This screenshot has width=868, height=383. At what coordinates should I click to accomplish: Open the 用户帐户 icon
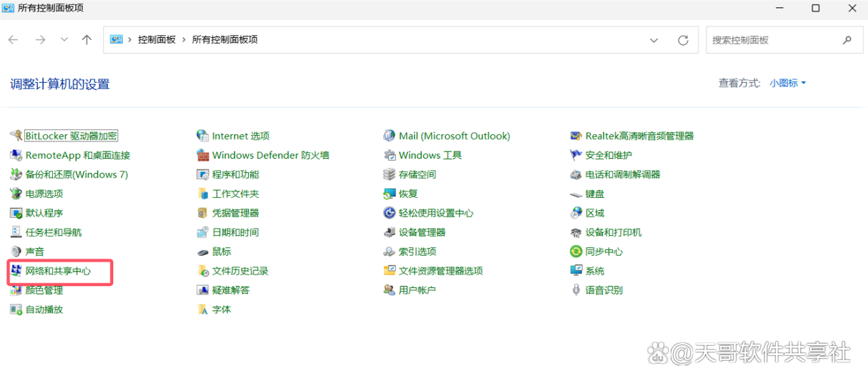pos(389,290)
